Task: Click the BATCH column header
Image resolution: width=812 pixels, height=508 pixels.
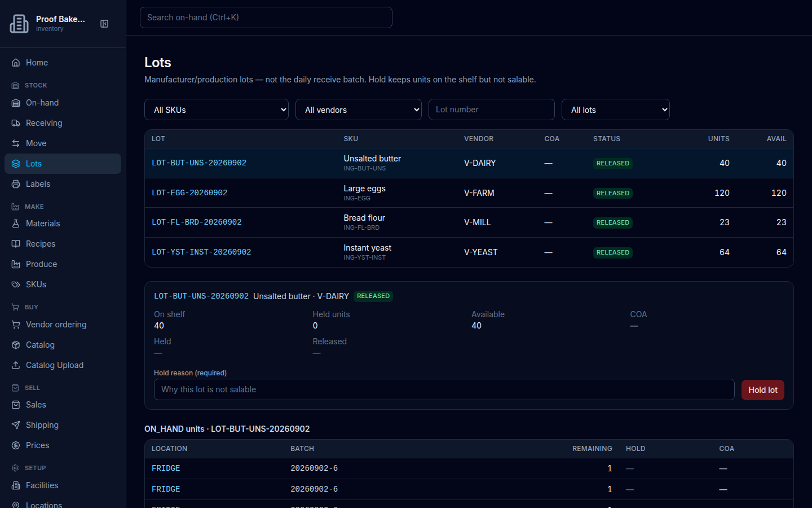Action: [302, 449]
